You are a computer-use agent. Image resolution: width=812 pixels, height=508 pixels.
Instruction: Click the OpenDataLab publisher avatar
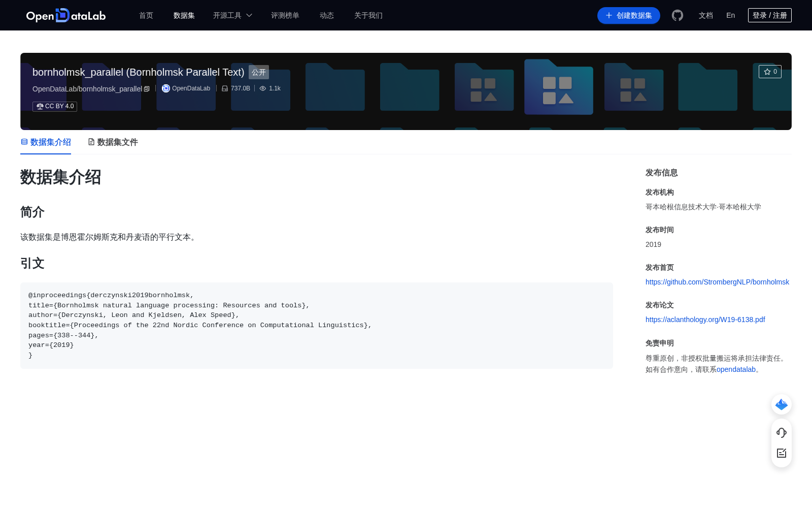(165, 88)
